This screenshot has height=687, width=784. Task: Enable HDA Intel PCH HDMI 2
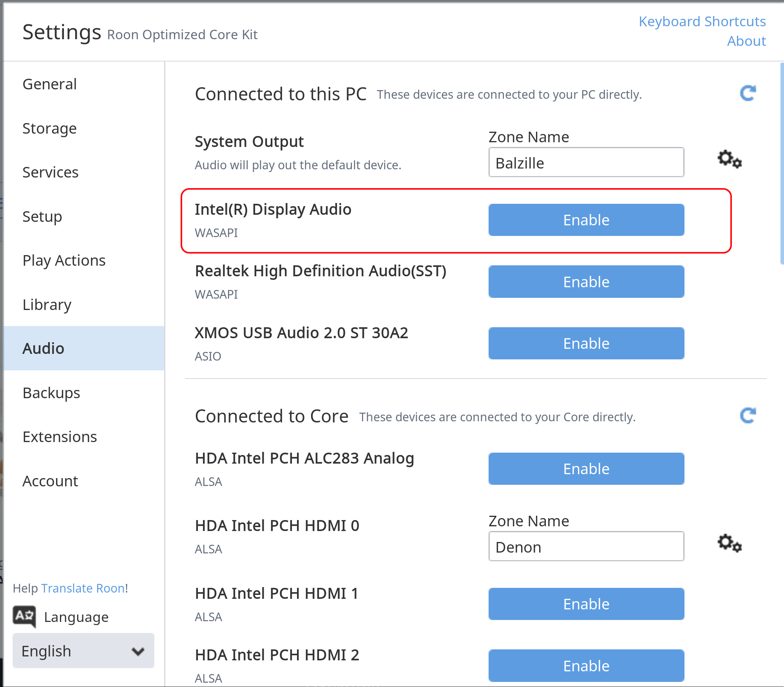[586, 666]
